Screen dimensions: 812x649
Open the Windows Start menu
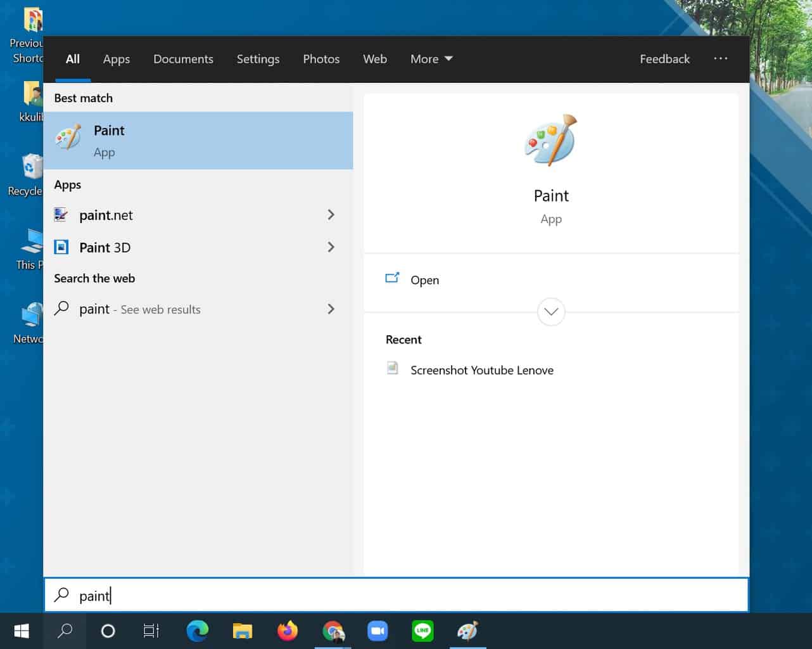coord(22,631)
